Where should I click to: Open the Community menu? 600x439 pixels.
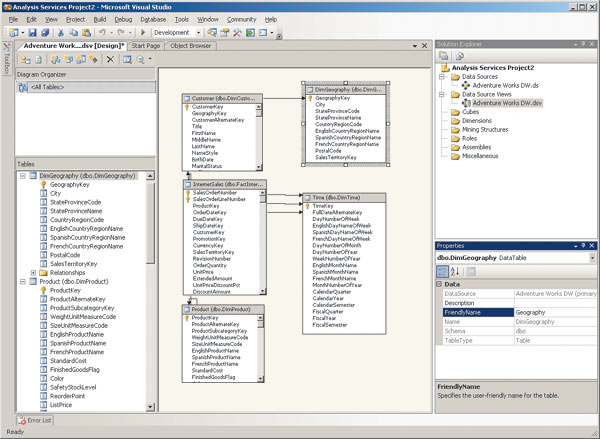241,20
